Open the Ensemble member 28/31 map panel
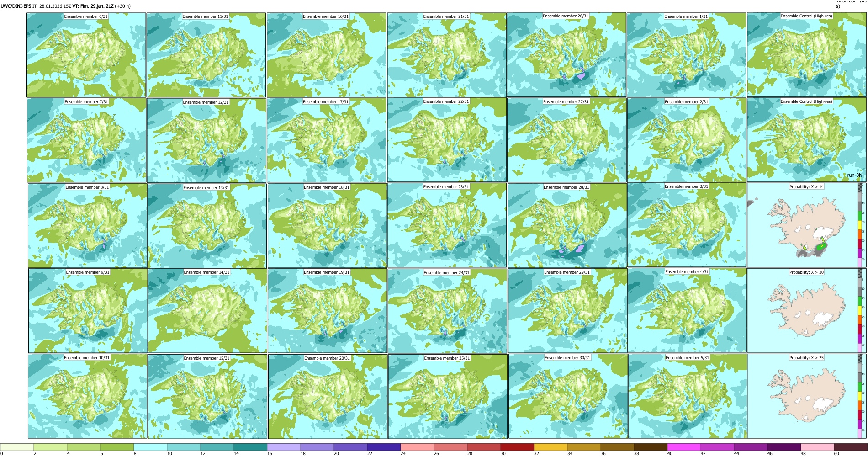 coord(567,226)
